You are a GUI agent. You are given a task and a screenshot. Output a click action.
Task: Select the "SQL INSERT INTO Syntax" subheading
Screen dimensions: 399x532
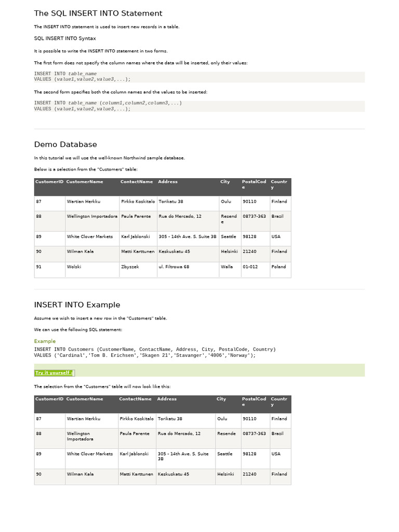tap(65, 38)
